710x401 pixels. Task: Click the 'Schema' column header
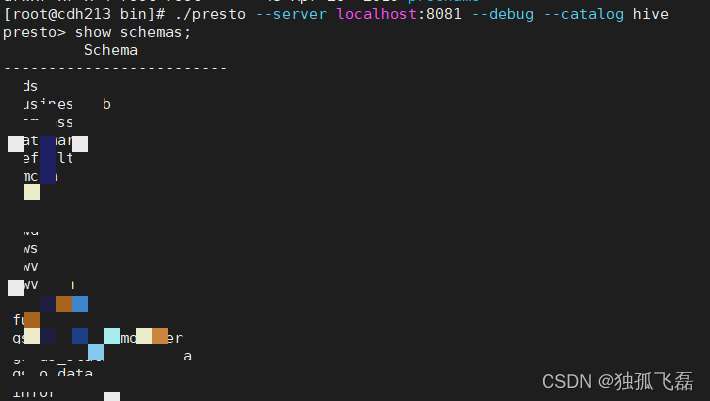coord(110,50)
